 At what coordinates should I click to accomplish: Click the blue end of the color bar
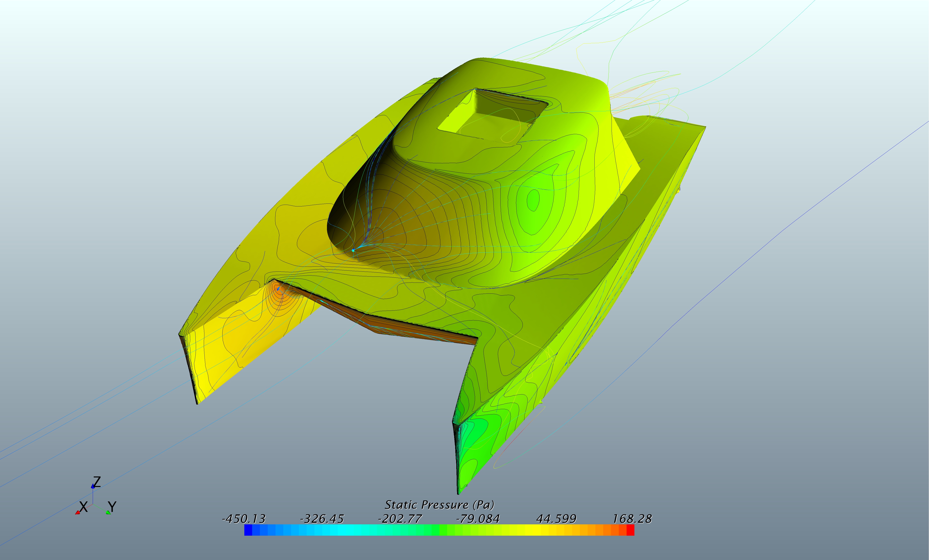coord(248,530)
